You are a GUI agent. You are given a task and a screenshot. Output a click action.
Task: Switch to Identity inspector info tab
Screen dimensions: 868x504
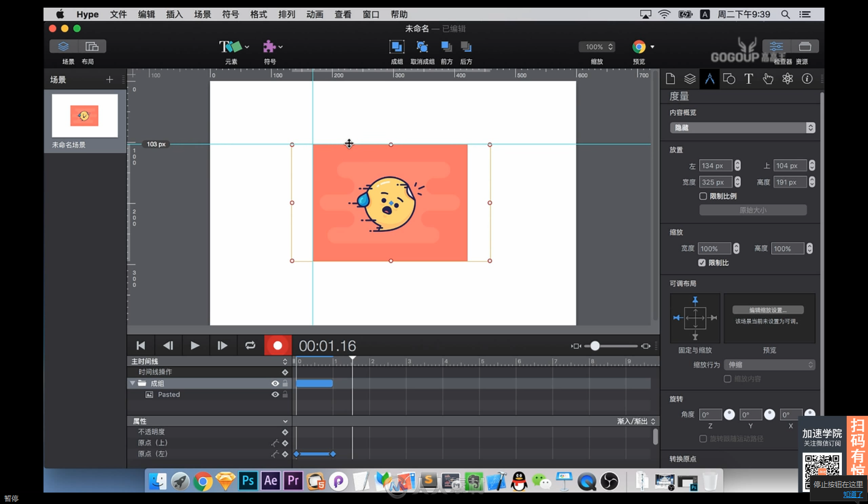807,79
